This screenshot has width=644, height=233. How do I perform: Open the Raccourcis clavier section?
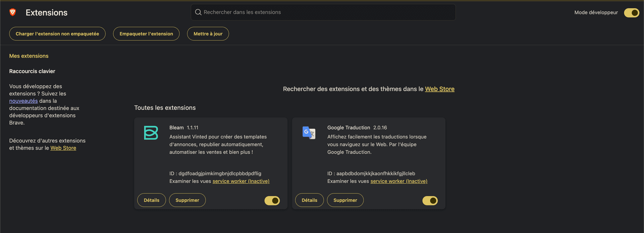coord(32,71)
